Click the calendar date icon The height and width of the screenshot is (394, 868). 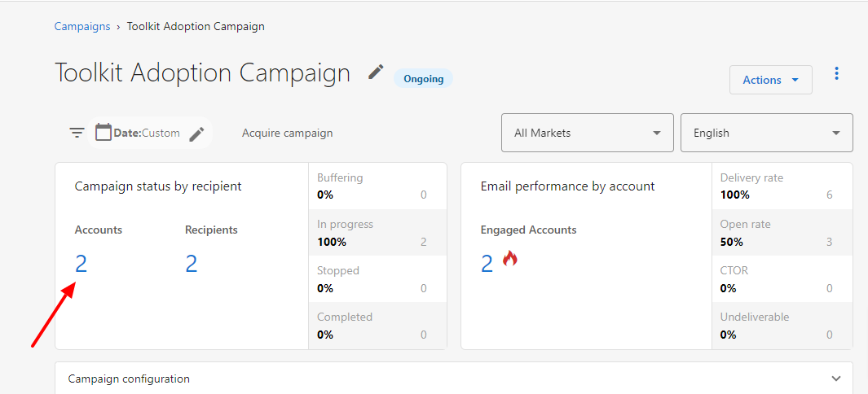pos(104,132)
